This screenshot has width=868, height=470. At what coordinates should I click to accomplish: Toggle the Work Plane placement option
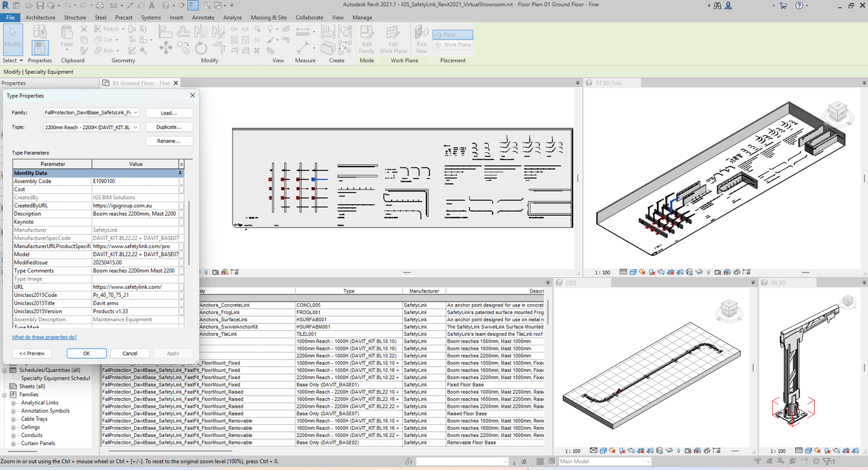pyautogui.click(x=452, y=45)
